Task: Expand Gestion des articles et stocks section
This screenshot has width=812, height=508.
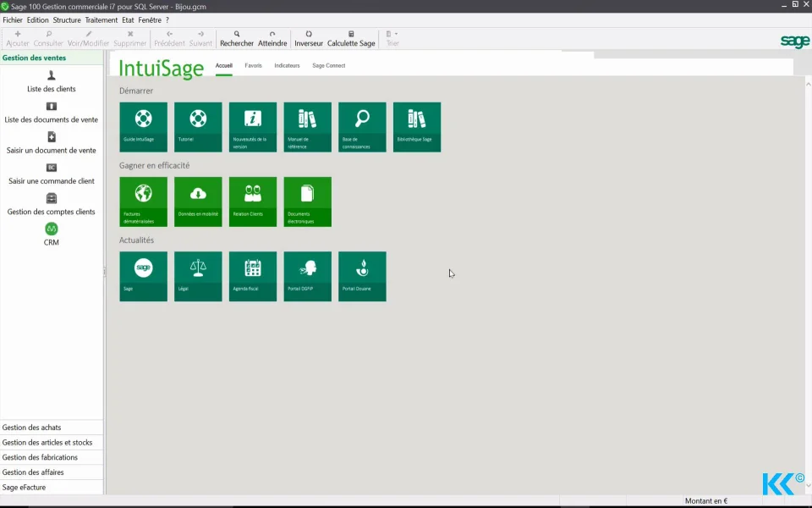Action: click(52, 443)
